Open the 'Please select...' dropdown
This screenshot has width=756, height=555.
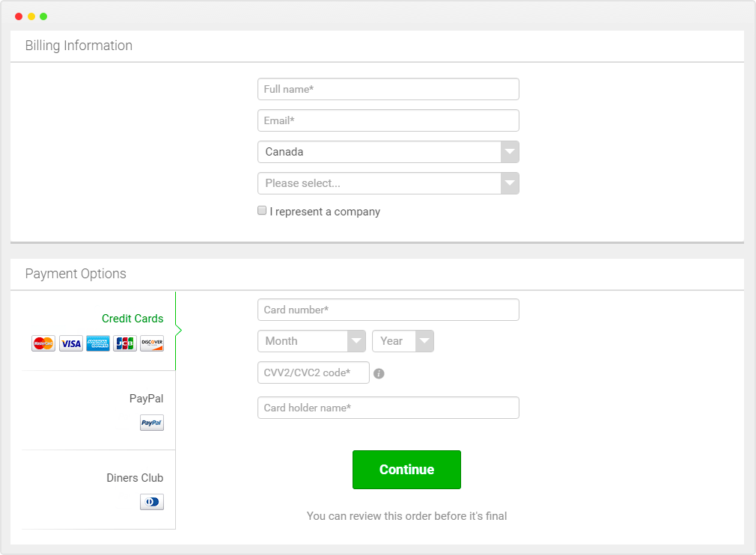pyautogui.click(x=388, y=183)
